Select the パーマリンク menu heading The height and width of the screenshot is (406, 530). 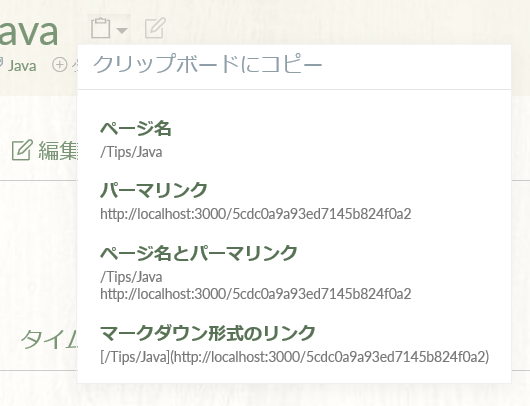pos(154,190)
